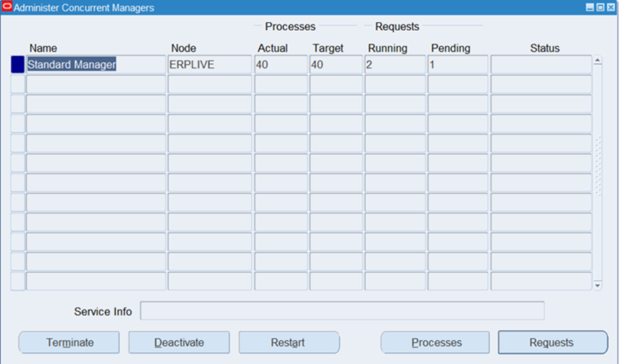Click the Target processes field showing 40
Viewport: 630px width, 364px height.
(335, 65)
